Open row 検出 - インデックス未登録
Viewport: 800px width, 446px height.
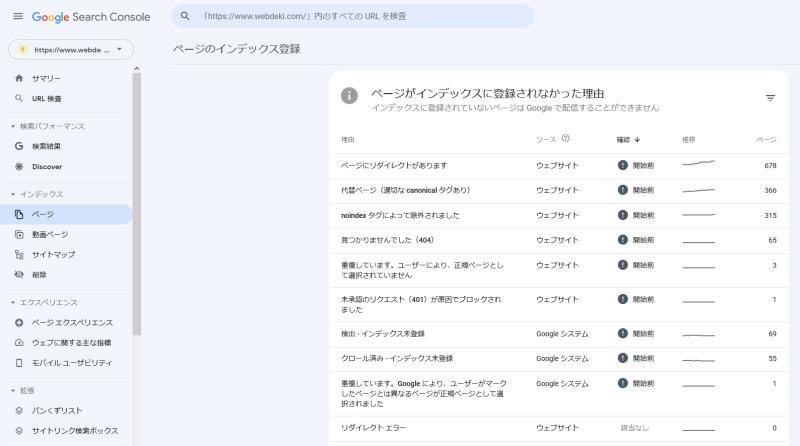559,334
